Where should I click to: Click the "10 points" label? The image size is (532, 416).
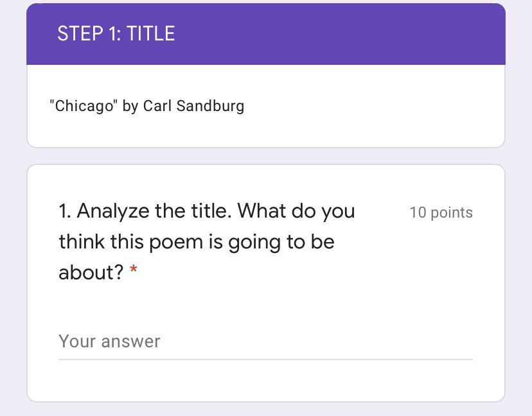click(x=441, y=212)
